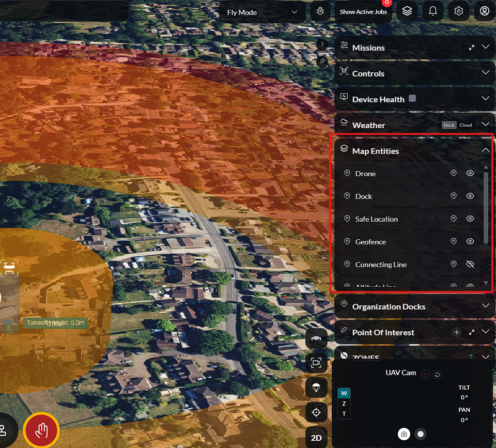
Task: Switch map to 2D view
Action: pos(316,438)
